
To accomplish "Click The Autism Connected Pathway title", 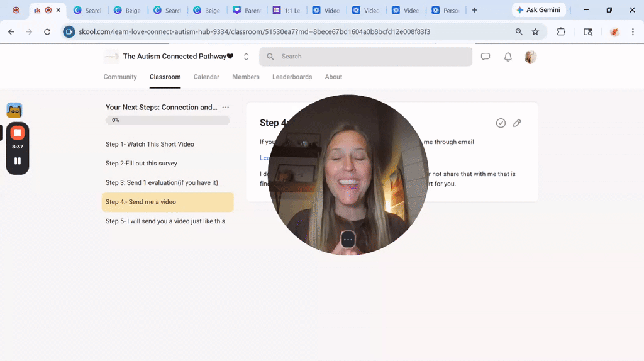I will point(178,56).
